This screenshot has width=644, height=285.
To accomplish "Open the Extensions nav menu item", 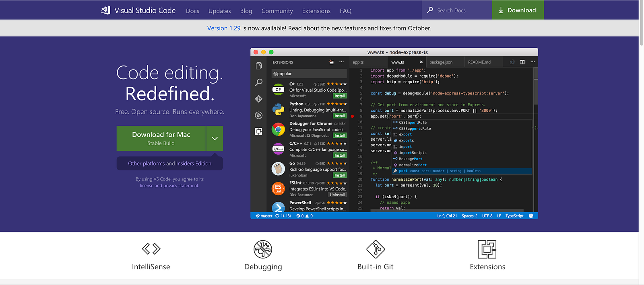I will [316, 11].
